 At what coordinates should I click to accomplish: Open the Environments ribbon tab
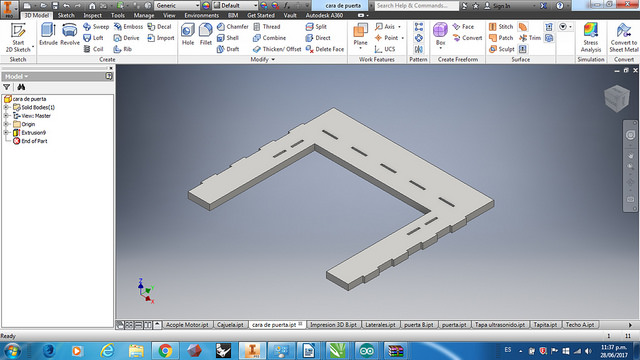coord(202,16)
